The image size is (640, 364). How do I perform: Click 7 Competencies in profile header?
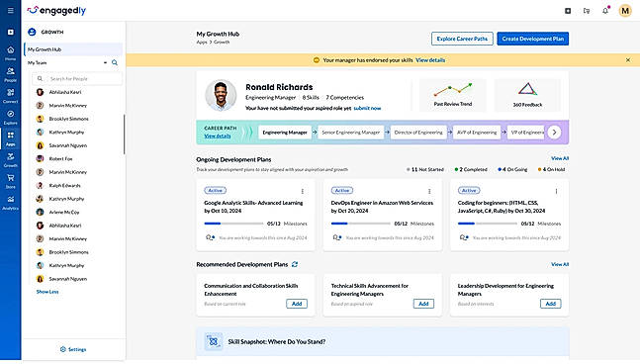coord(345,98)
